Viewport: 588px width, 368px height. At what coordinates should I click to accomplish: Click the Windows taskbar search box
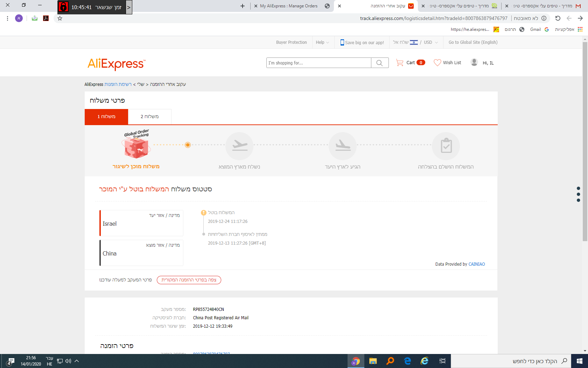pos(511,361)
